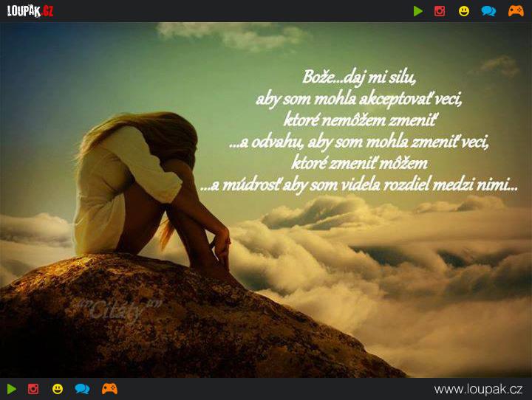Click the green play icon in bottom bar

point(12,389)
